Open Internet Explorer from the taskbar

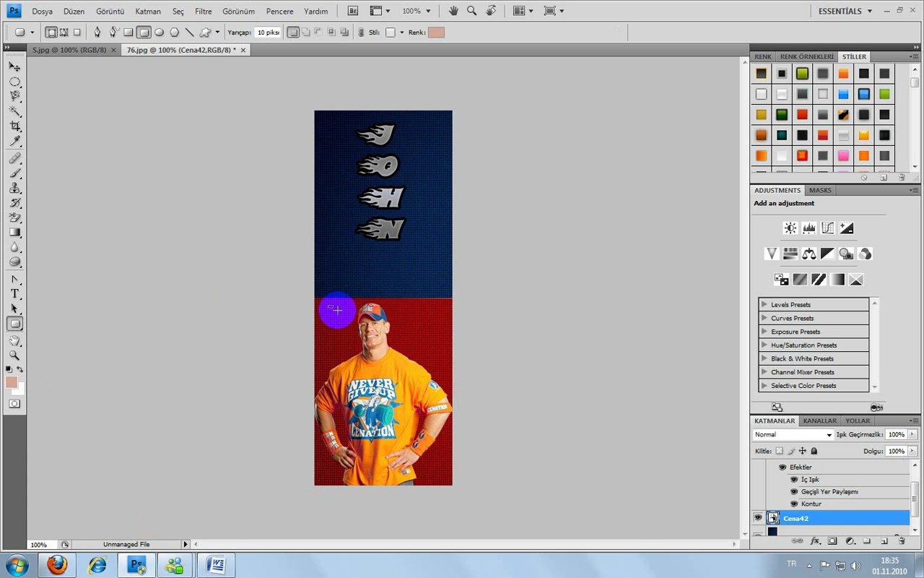point(97,565)
